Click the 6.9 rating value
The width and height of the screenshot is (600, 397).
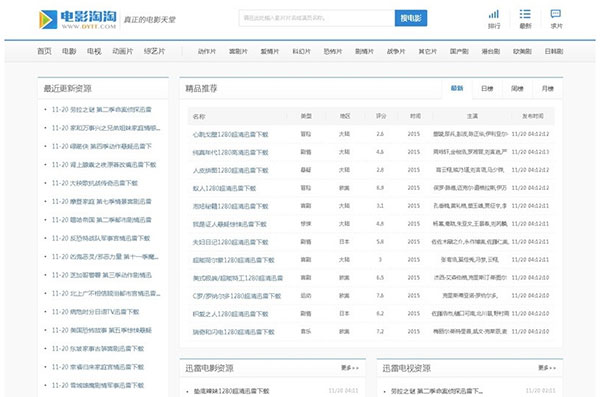380,188
